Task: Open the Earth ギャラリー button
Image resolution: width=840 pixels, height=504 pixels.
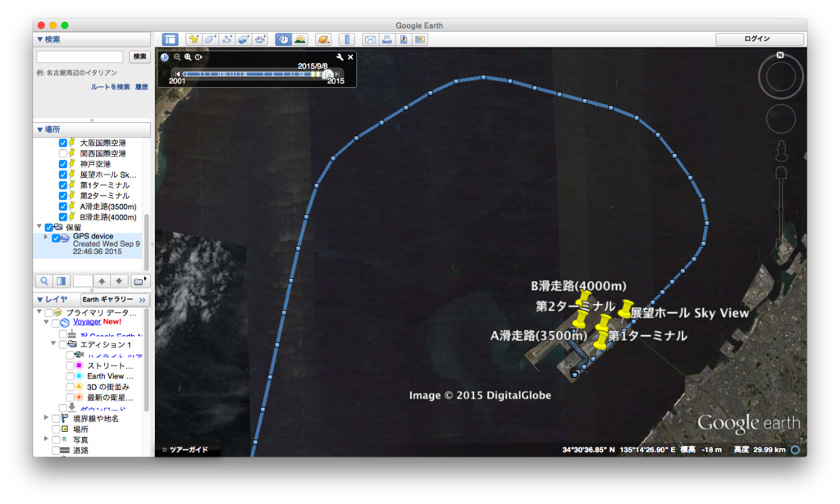Action: coord(115,300)
